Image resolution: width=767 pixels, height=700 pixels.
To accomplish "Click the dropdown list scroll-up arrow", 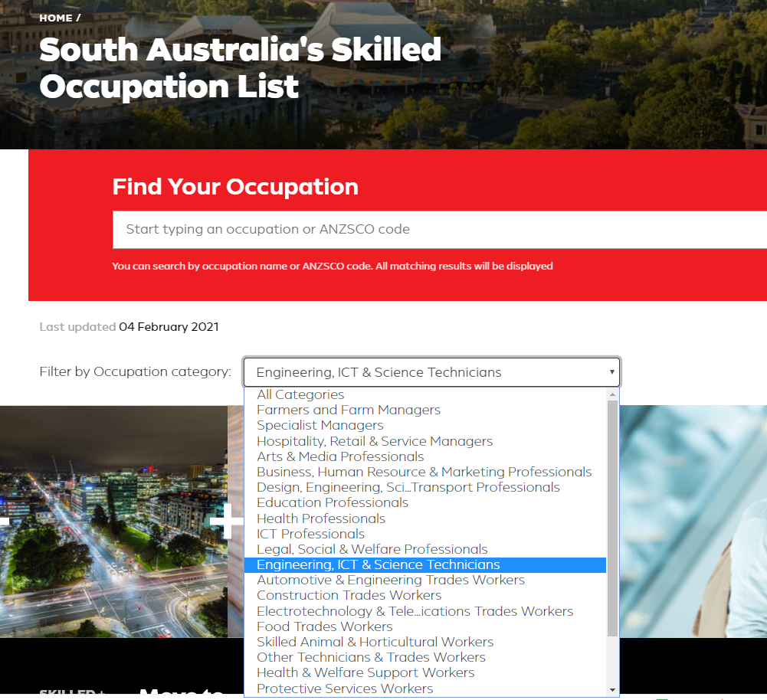I will [612, 394].
